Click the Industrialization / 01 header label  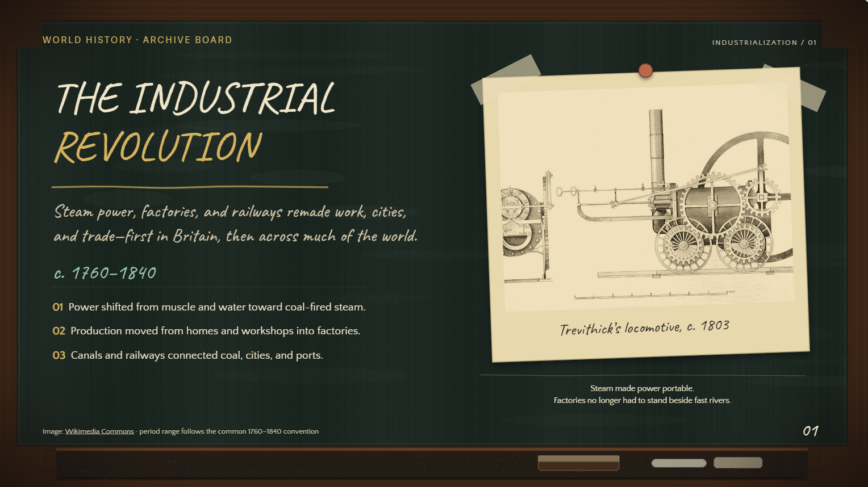click(764, 43)
